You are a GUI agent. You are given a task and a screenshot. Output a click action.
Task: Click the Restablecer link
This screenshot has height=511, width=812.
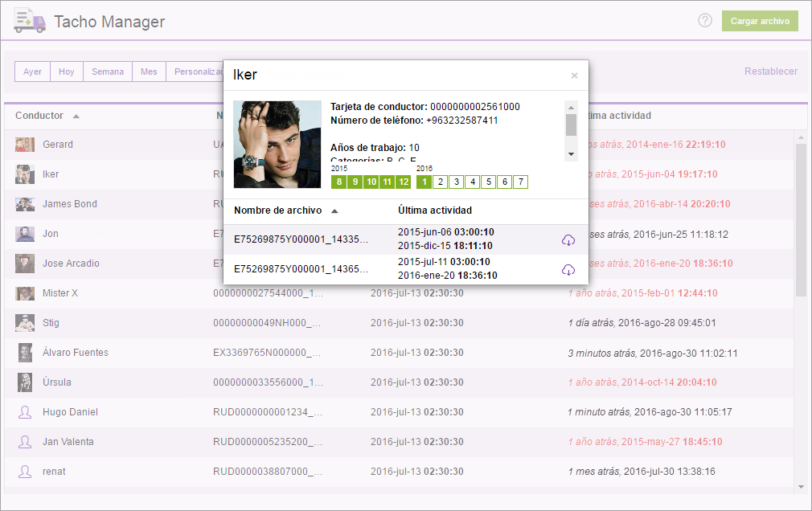coord(770,72)
